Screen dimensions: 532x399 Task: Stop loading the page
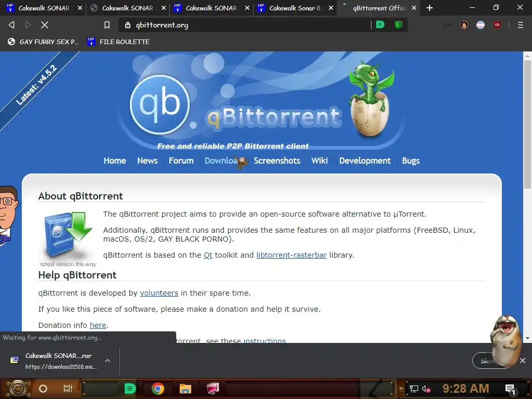pos(45,25)
